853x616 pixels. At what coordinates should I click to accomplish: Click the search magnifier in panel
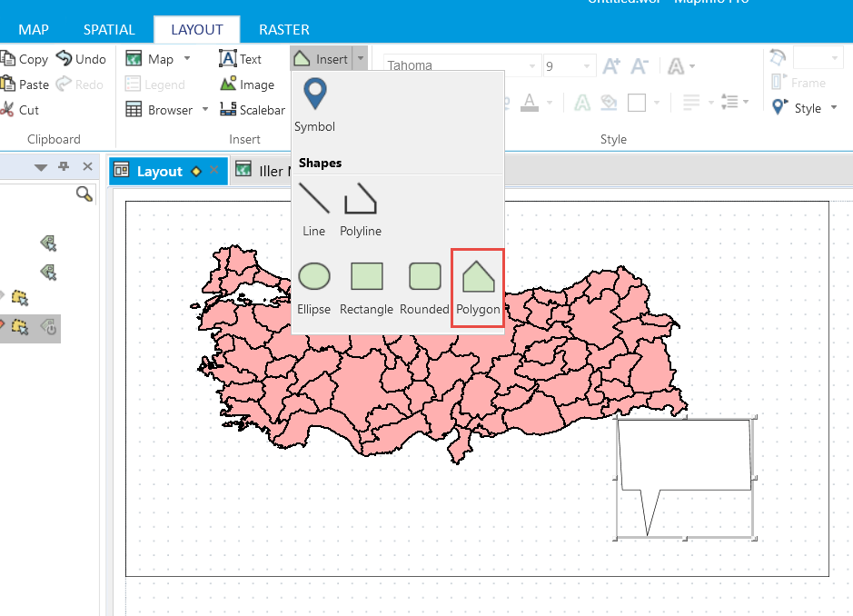pos(84,194)
